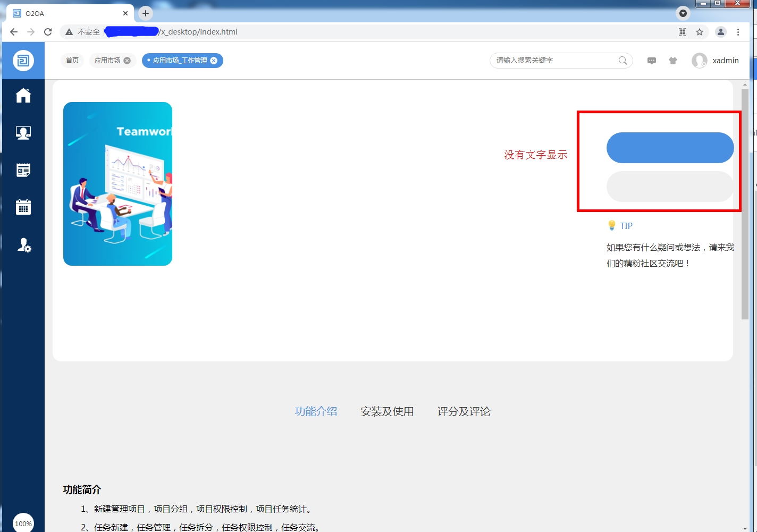
Task: Click the scrollbar down arrow
Action: coord(745,528)
